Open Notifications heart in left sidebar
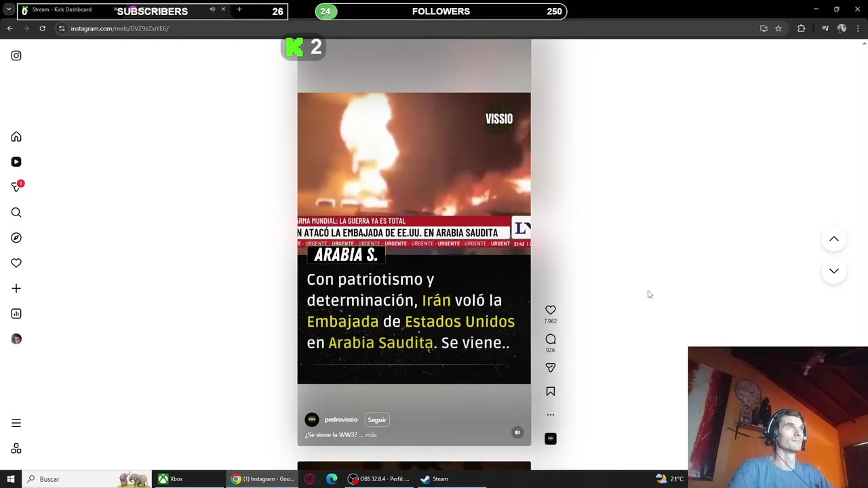868x488 pixels. point(16,263)
